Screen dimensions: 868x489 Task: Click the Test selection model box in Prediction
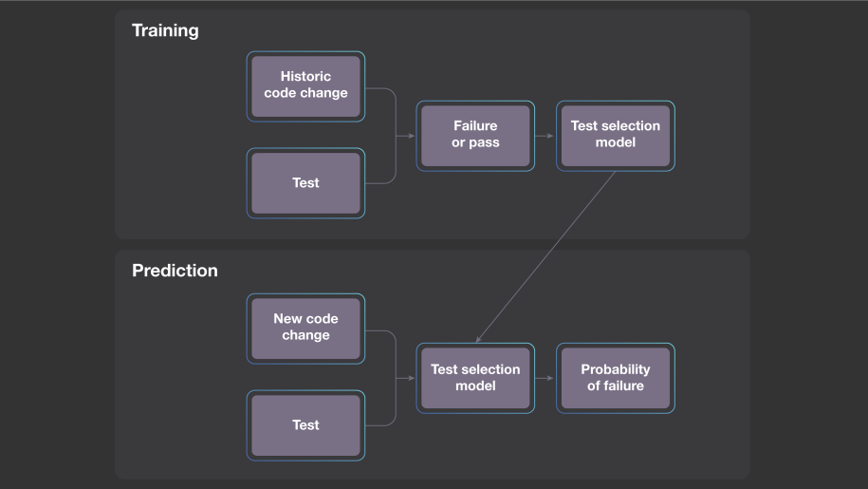point(474,378)
